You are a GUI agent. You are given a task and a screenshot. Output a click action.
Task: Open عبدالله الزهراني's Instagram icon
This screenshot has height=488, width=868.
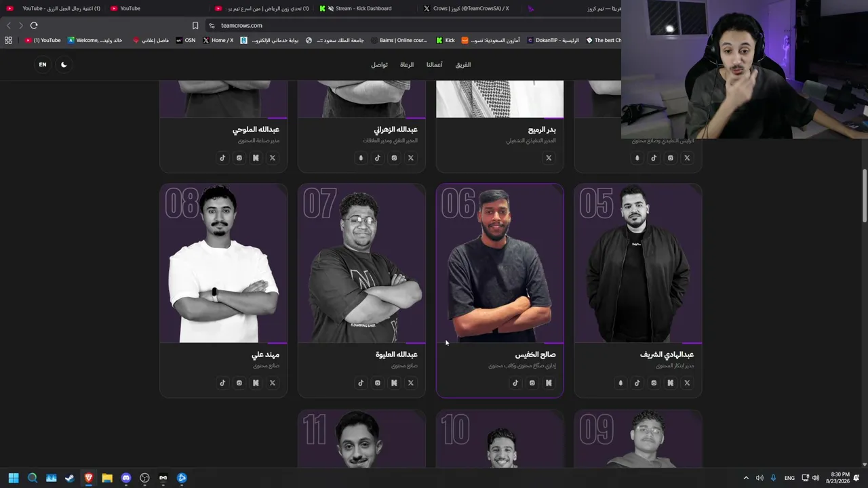[x=394, y=158]
